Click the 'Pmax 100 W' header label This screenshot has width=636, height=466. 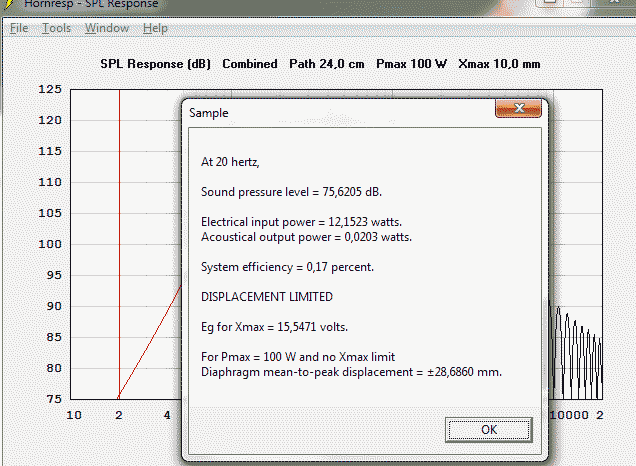411,64
